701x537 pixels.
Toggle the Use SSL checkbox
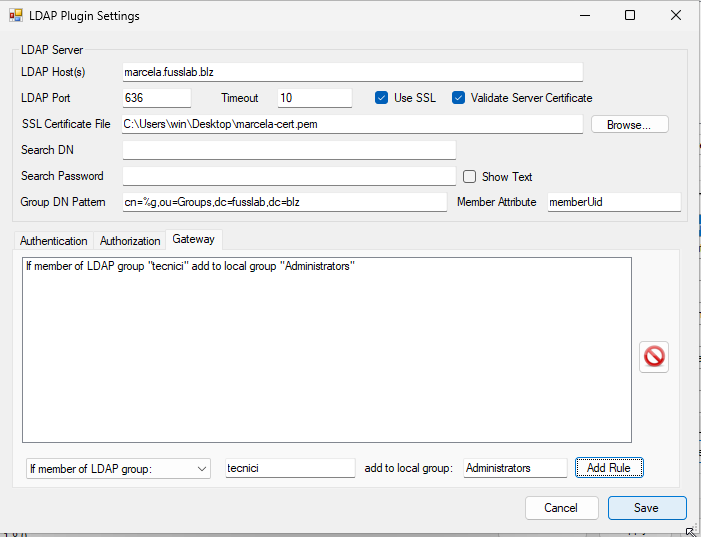[381, 97]
